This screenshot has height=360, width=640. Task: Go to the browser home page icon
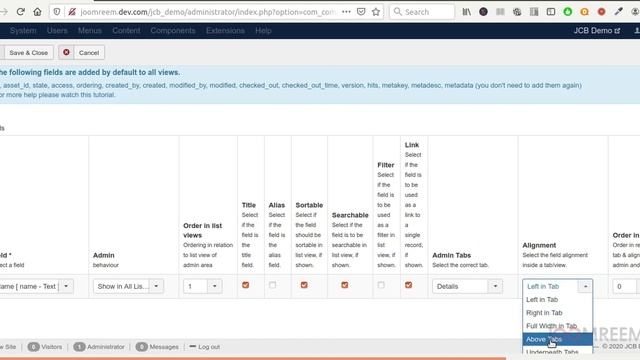click(x=37, y=12)
